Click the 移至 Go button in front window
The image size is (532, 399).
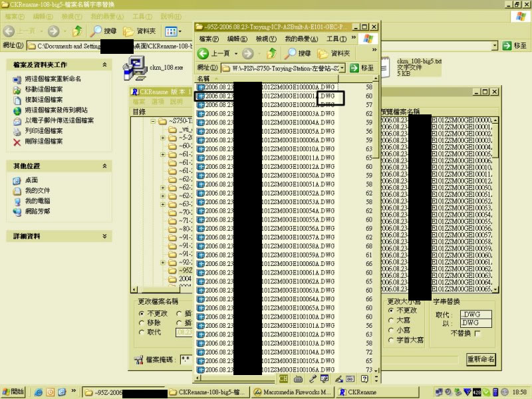(362, 68)
